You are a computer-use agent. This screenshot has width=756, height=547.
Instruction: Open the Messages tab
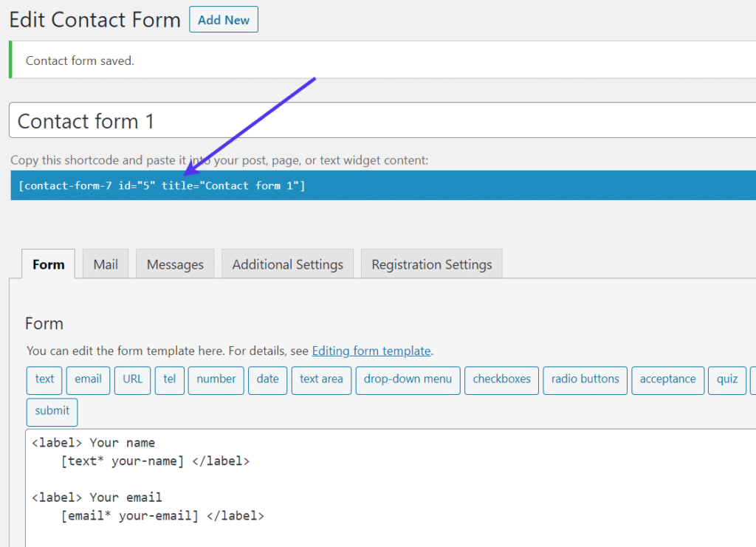175,264
